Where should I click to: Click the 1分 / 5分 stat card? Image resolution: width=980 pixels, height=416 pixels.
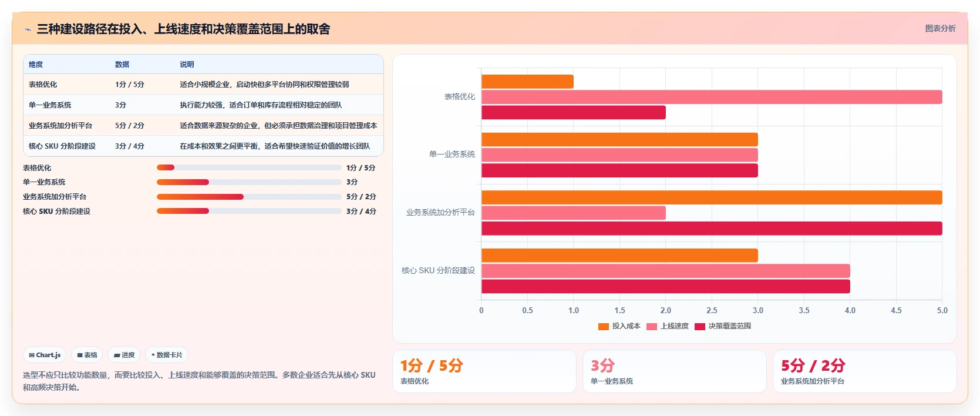pyautogui.click(x=484, y=371)
